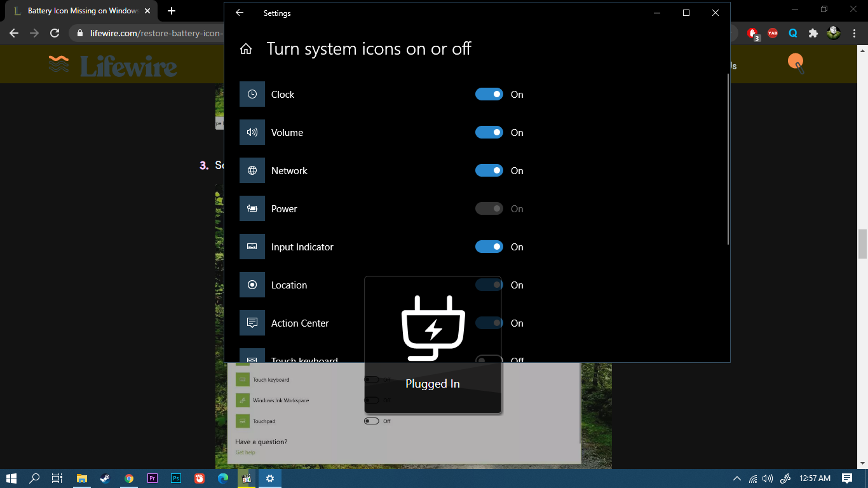Open Task View on the taskbar
868x488 pixels.
tap(57, 478)
